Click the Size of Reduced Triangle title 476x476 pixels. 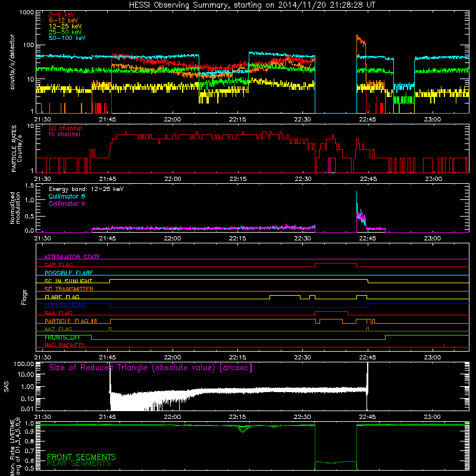[151, 368]
